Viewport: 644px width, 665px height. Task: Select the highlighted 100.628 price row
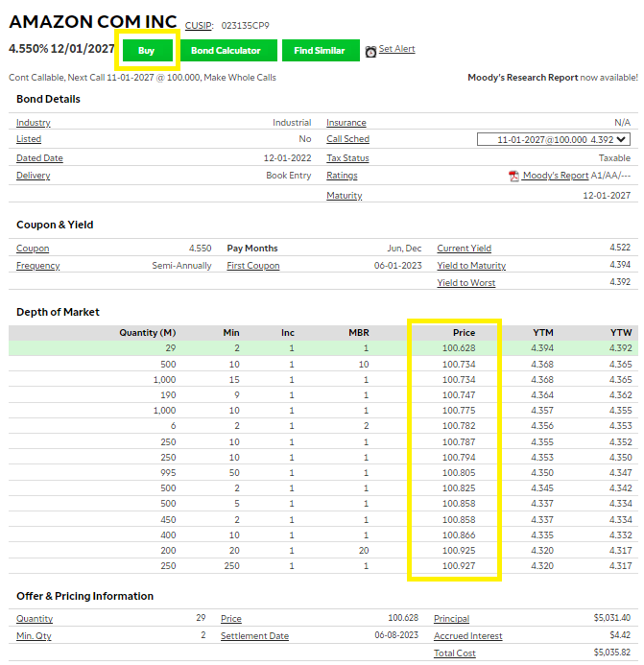(323, 348)
